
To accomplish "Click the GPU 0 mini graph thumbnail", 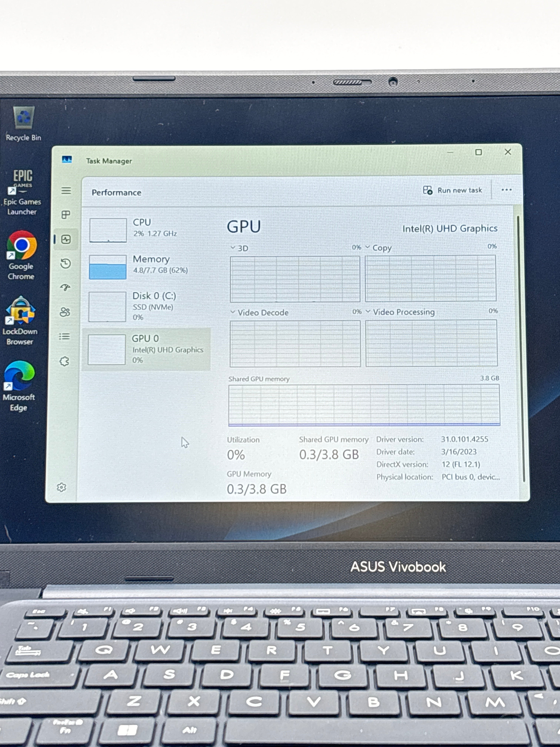I will 107,350.
